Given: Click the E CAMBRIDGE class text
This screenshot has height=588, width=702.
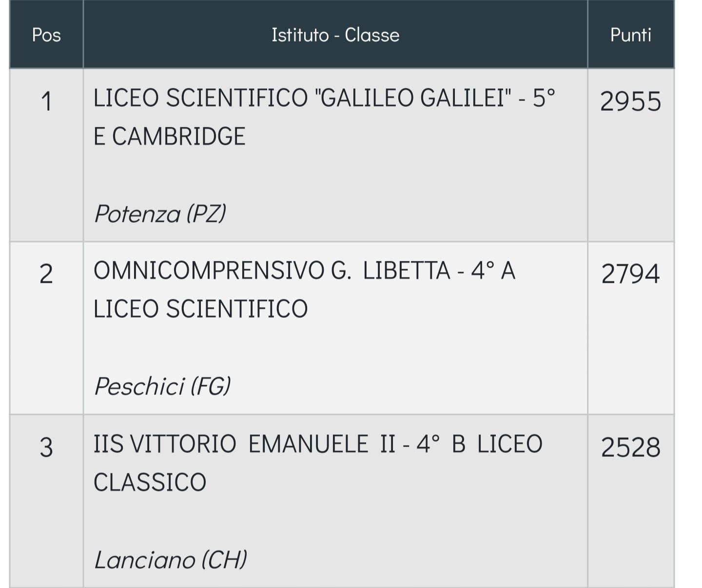Looking at the screenshot, I should point(169,136).
